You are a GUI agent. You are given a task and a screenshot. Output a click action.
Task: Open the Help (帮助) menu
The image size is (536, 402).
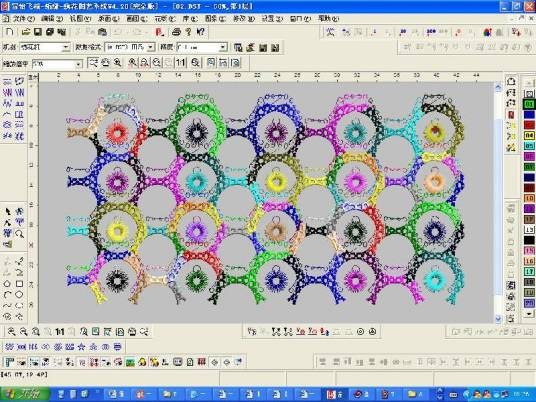click(329, 19)
